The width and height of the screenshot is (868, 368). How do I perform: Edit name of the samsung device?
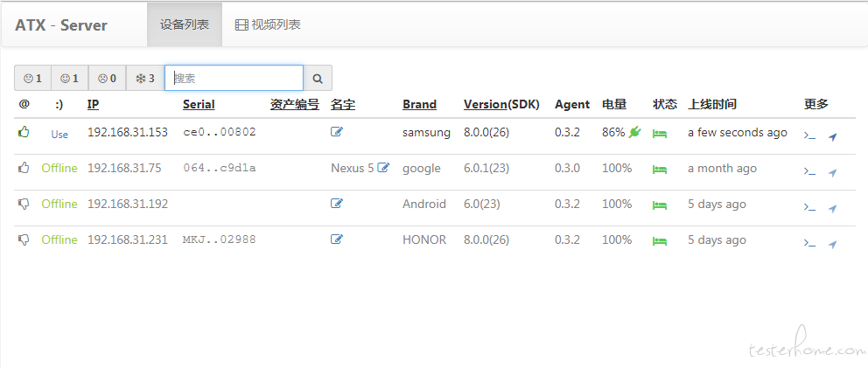point(337,132)
